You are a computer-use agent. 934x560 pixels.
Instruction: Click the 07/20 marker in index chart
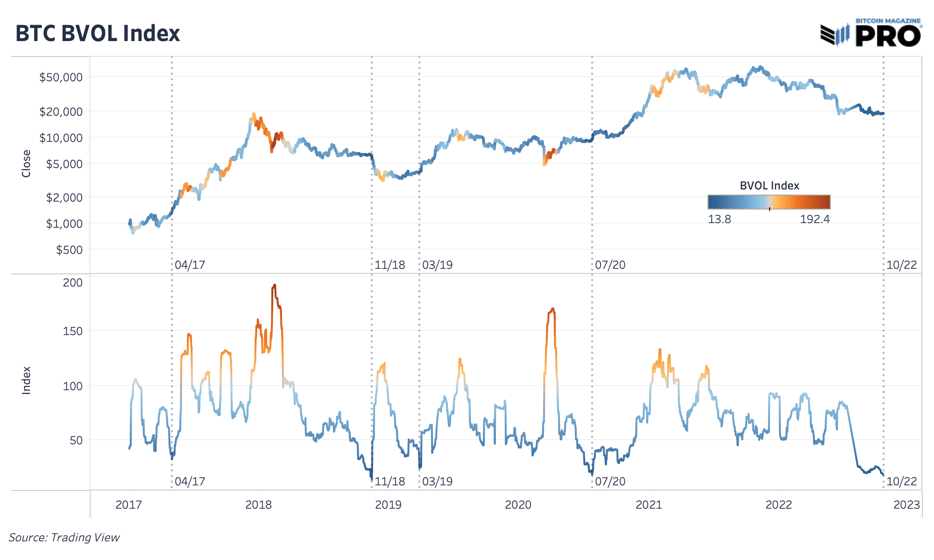(610, 481)
